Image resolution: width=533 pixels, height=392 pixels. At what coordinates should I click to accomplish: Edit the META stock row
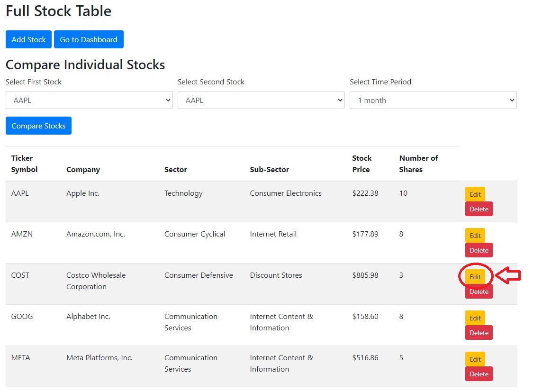(x=475, y=359)
